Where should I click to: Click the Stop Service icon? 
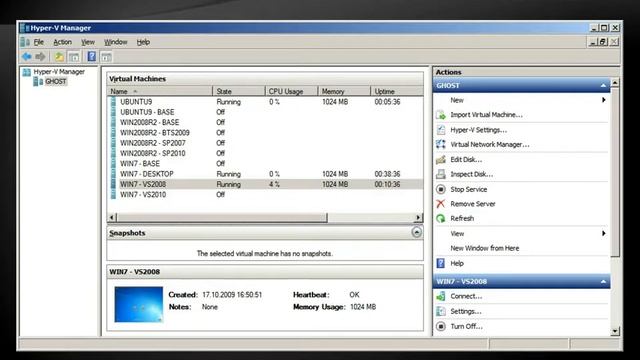click(441, 189)
